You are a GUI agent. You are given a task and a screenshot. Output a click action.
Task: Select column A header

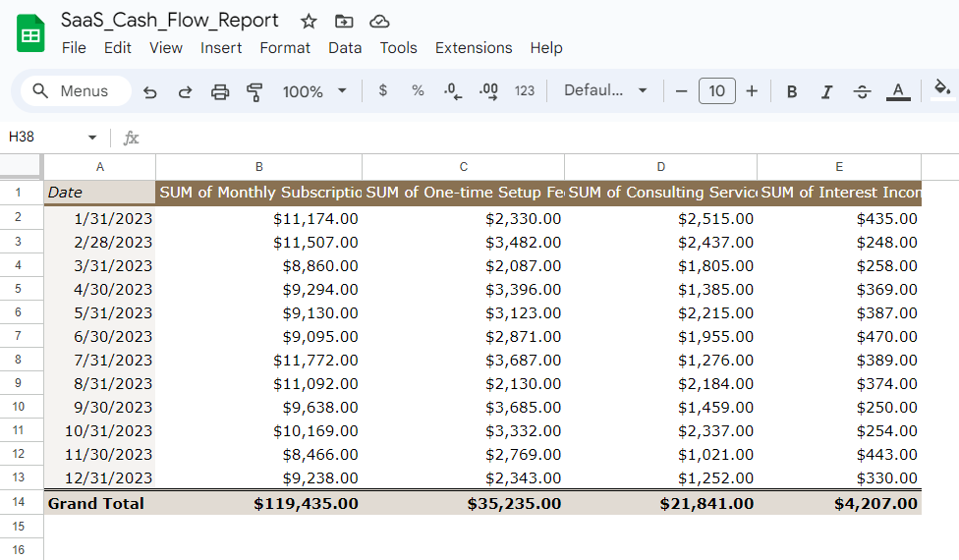pos(99,167)
